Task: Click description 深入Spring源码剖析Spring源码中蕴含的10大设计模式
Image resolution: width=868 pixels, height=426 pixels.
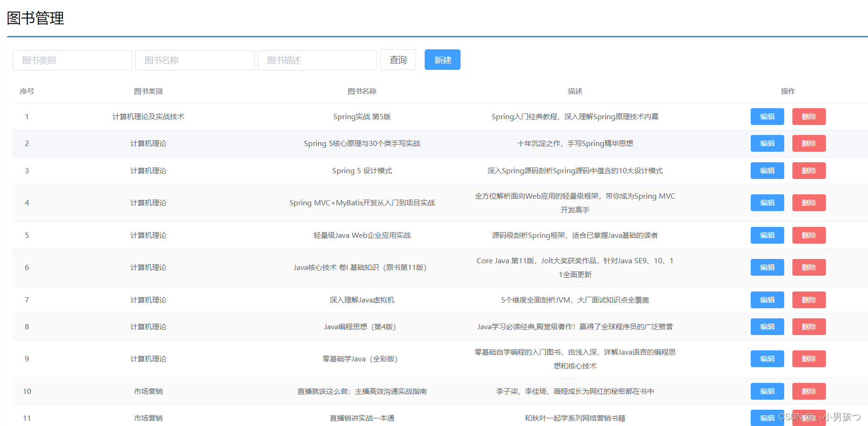Action: pos(575,171)
